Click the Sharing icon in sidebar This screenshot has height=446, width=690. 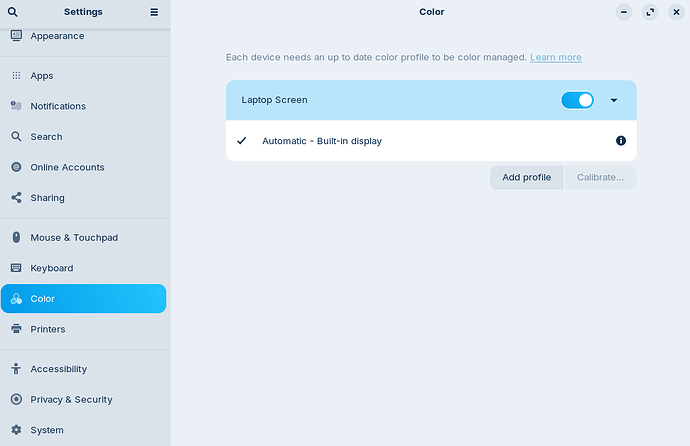pos(16,198)
